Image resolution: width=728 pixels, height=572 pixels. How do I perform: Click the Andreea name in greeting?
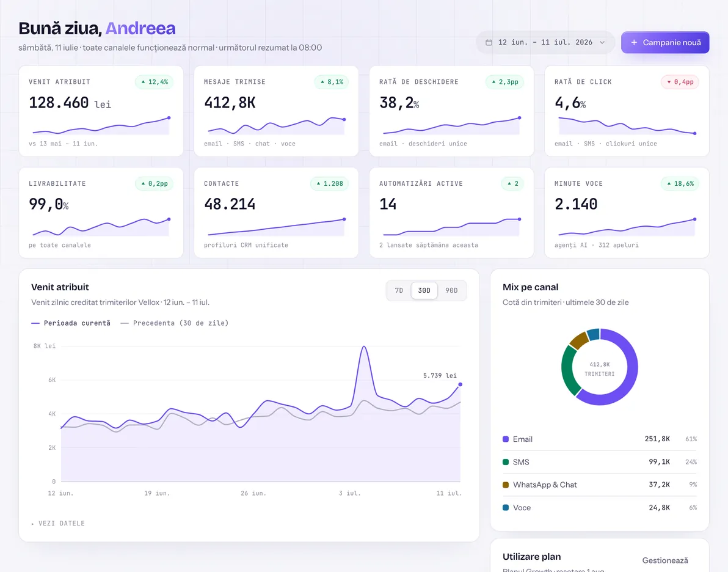(x=140, y=28)
